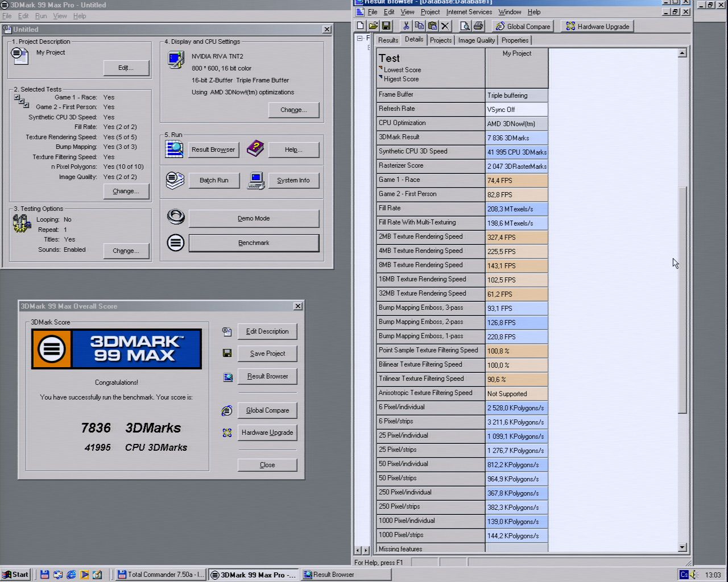Viewport: 728px width, 582px height.
Task: Click the Result Browser icon in score dialog
Action: 227,377
